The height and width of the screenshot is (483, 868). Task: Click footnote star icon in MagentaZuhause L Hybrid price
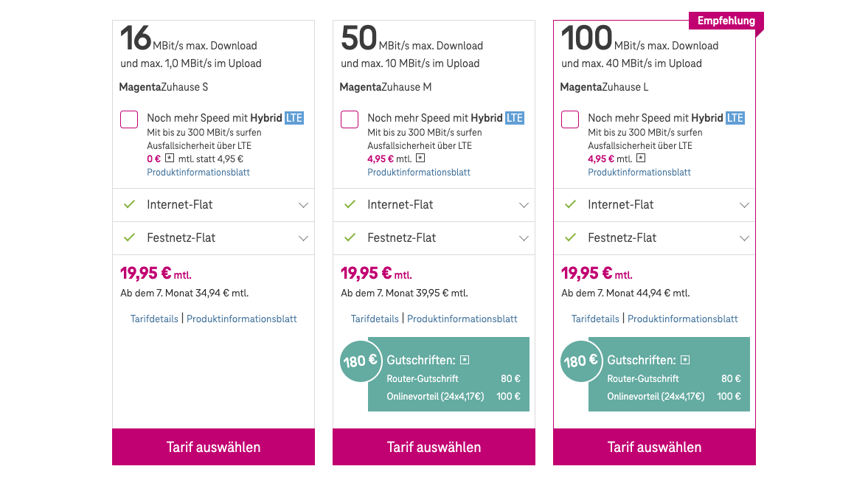pos(640,159)
